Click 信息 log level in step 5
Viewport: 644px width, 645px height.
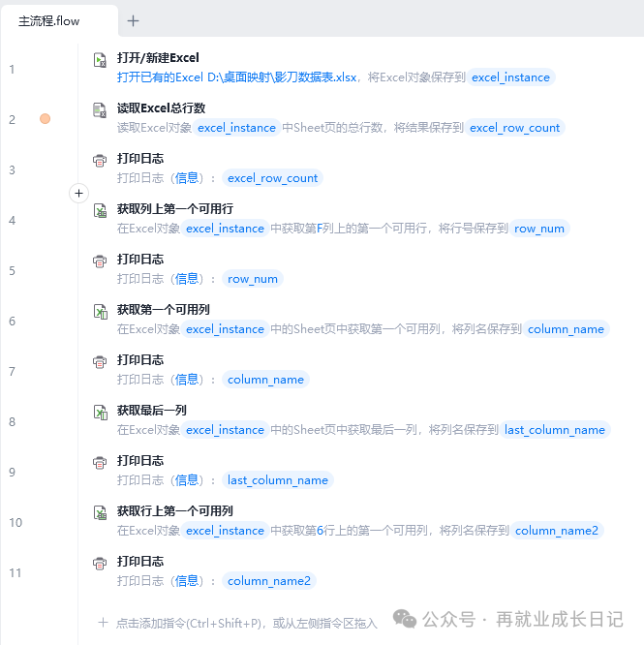point(187,279)
